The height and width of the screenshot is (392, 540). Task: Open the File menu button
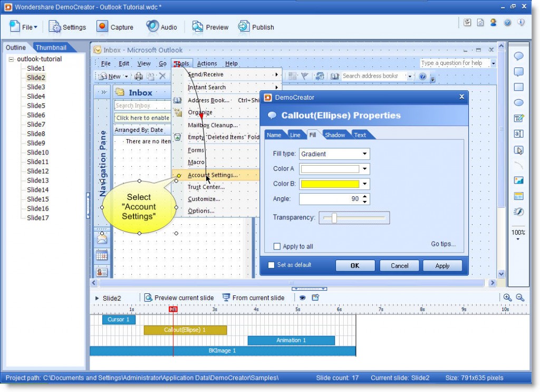(23, 27)
